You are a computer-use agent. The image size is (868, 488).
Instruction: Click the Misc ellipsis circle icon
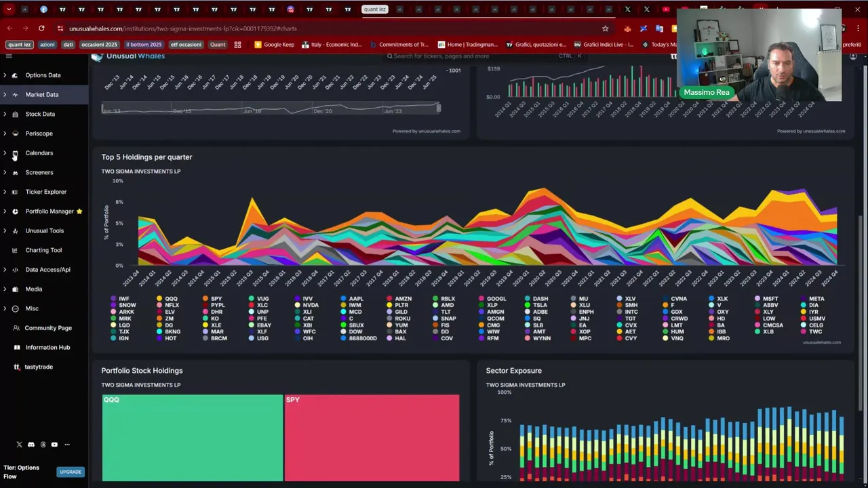click(x=15, y=308)
